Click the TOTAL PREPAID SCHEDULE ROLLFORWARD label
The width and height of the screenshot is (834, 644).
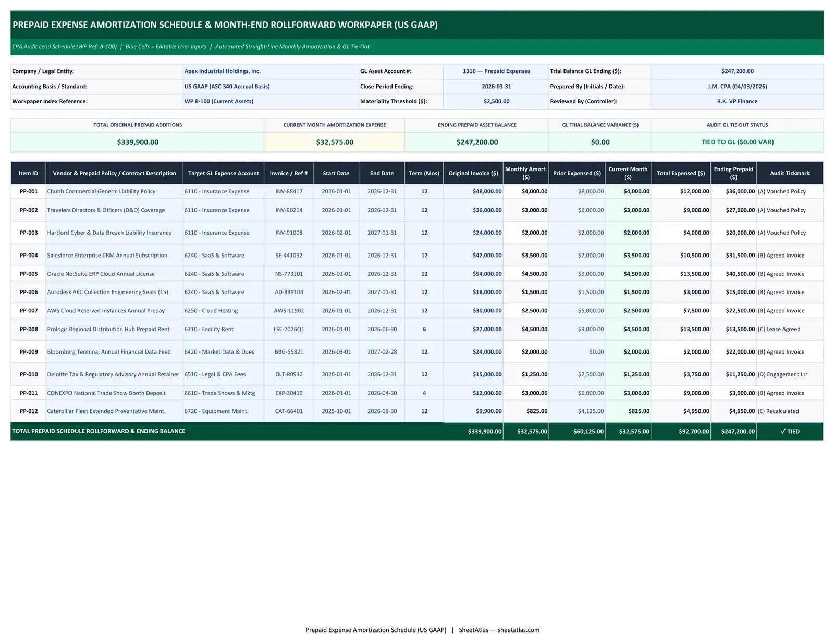99,431
